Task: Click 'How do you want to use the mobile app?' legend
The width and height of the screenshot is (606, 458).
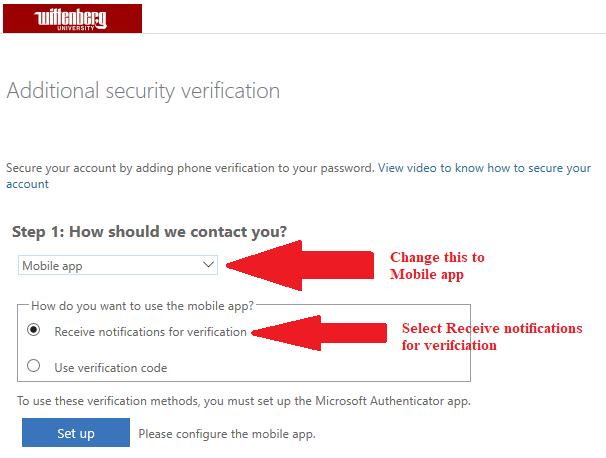Action: (x=142, y=306)
